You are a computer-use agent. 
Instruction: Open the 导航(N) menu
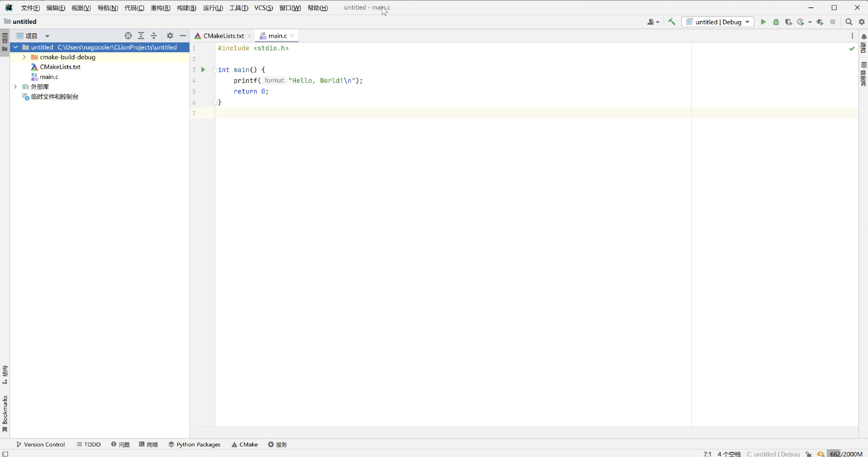point(108,8)
